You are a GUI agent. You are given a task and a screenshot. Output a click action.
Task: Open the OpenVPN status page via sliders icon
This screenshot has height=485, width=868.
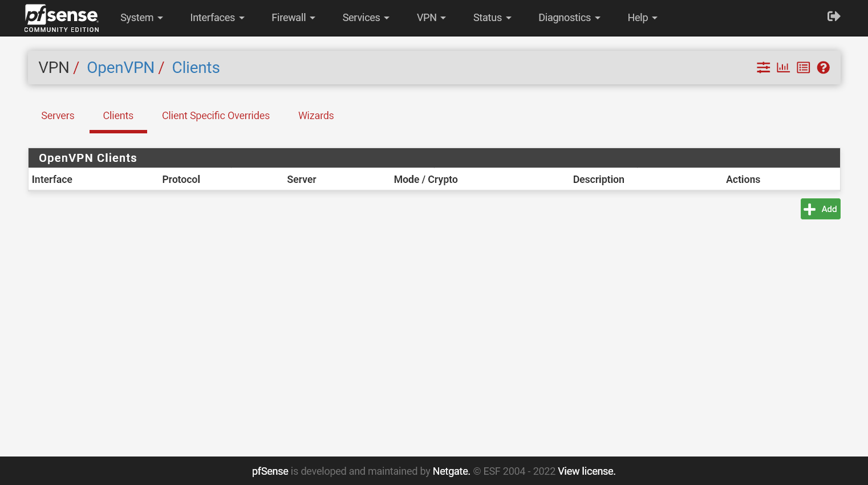[x=763, y=67]
